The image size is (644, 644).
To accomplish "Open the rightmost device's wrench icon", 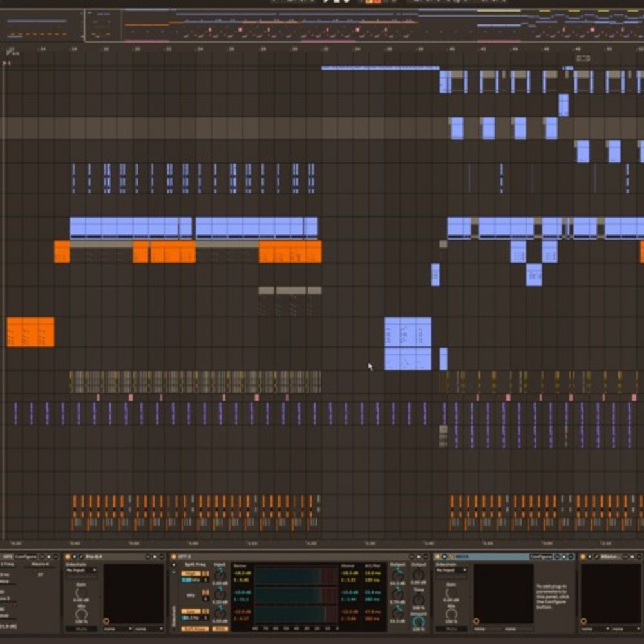I will click(x=597, y=556).
